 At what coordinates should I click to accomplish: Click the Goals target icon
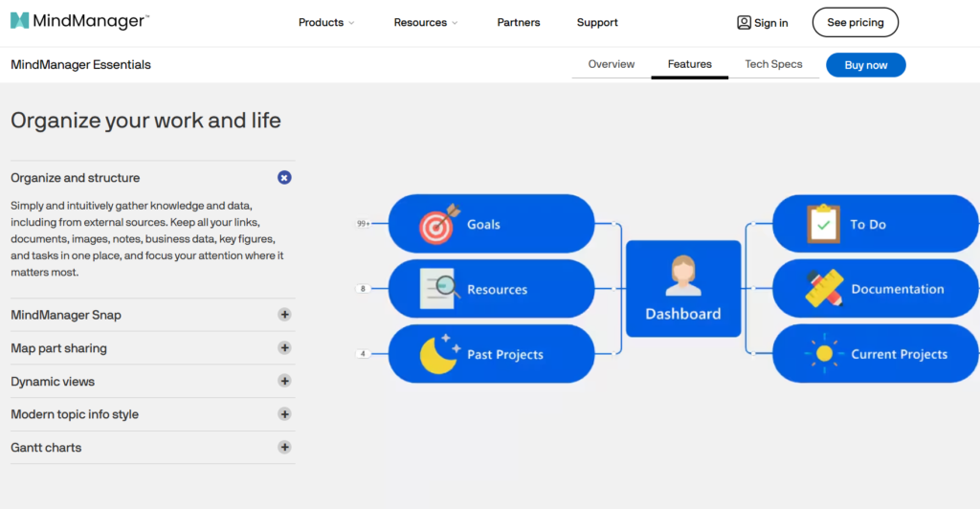click(x=438, y=224)
